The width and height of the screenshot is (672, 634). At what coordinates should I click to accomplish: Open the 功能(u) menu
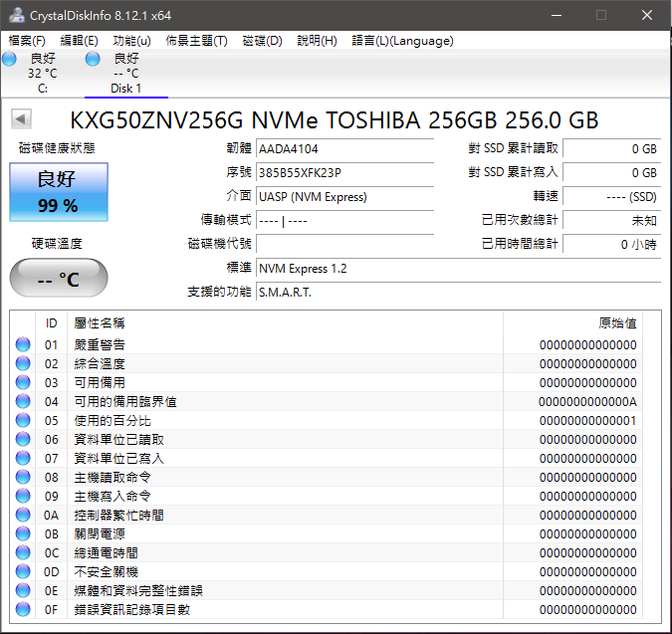131,41
